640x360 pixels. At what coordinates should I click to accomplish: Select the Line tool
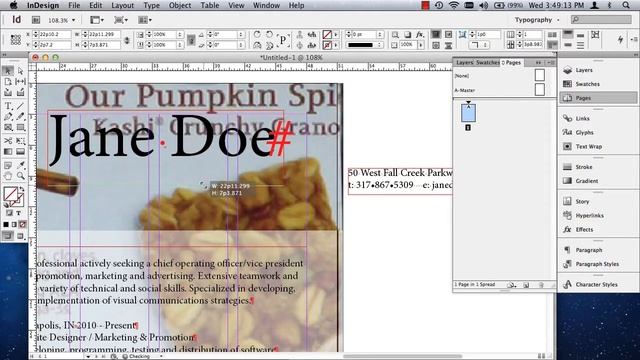click(20, 106)
